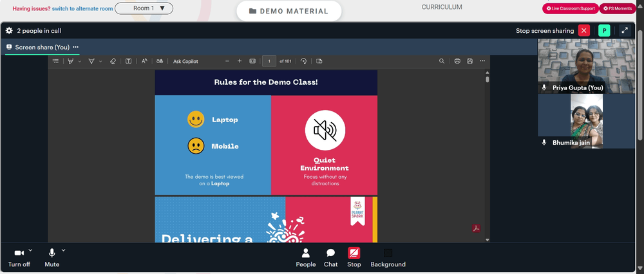Open the Screen share tab options menu

75,47
